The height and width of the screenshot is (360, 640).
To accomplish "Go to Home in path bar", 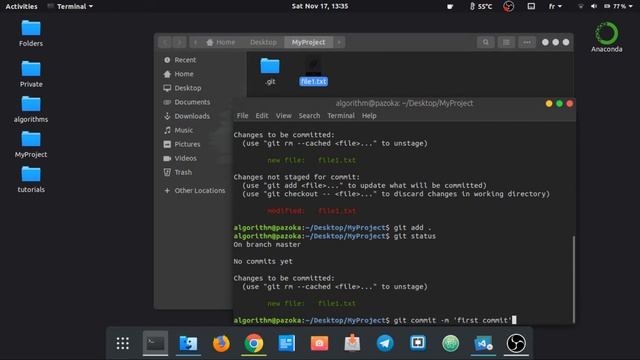I will click(x=221, y=42).
